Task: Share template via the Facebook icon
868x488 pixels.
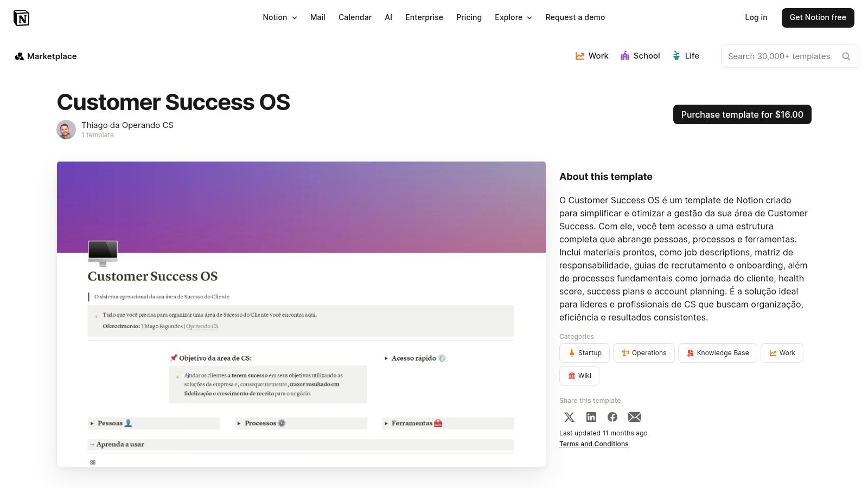Action: click(x=612, y=417)
